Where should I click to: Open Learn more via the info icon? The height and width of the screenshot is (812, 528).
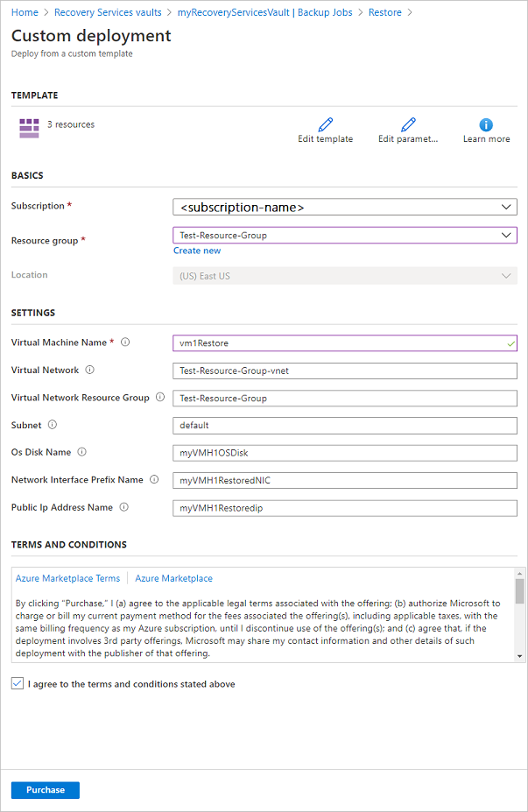[486, 125]
